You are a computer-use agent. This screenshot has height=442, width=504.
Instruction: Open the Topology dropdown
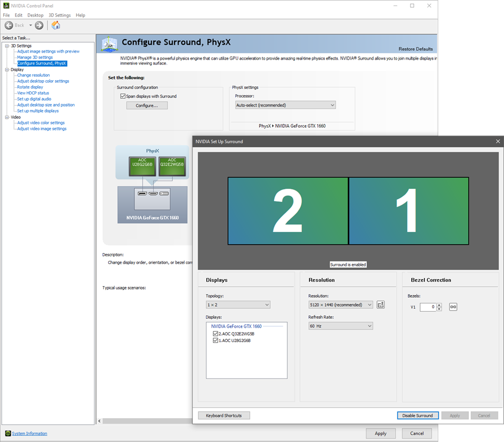tap(238, 305)
